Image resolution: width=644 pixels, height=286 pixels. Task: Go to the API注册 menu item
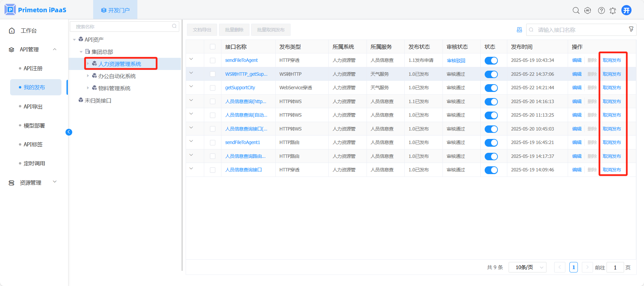33,68
